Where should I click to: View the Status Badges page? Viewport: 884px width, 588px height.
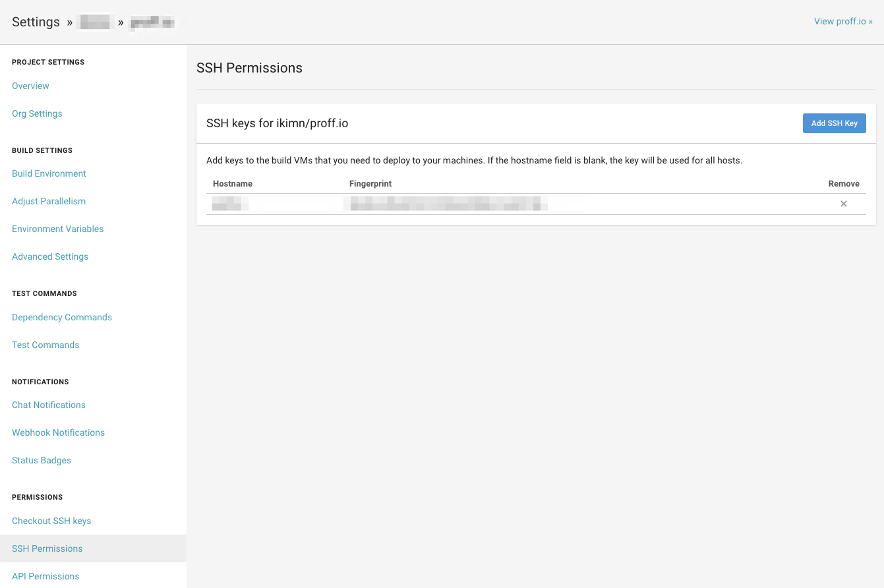41,460
